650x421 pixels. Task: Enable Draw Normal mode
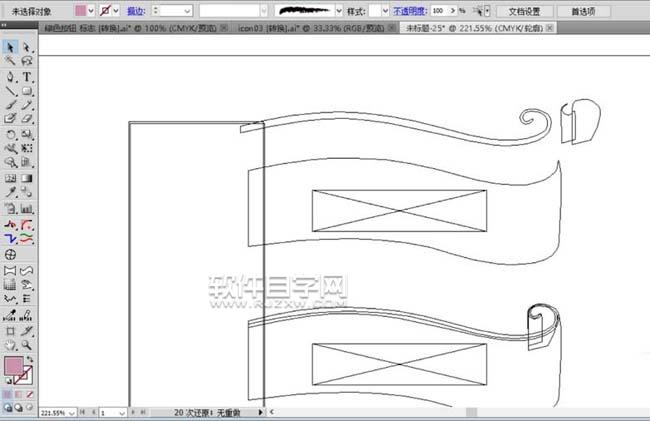(8, 408)
